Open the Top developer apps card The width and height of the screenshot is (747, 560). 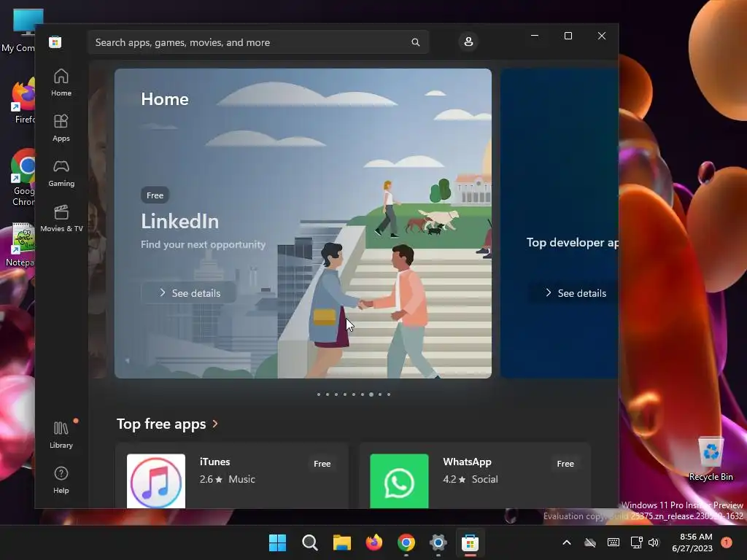point(560,223)
